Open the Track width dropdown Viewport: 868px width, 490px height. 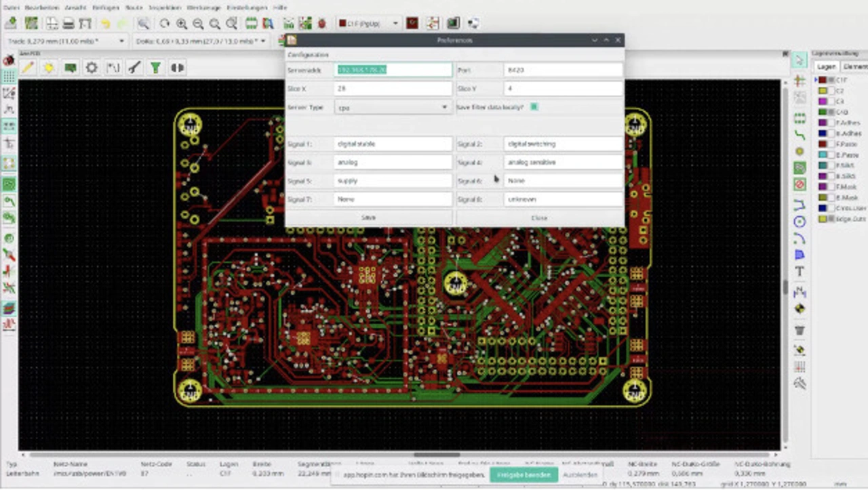[x=65, y=41]
